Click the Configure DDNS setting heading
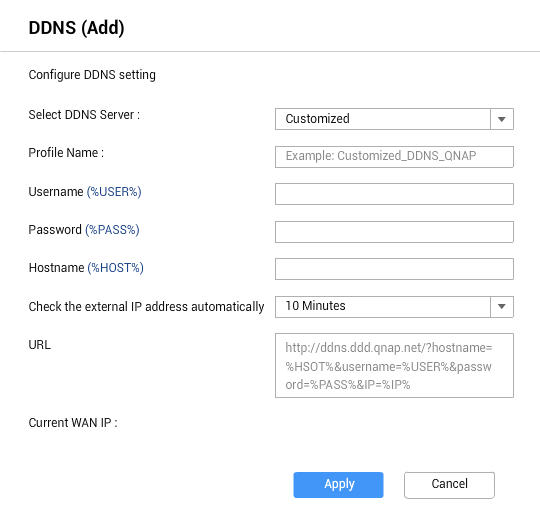 pyautogui.click(x=92, y=75)
